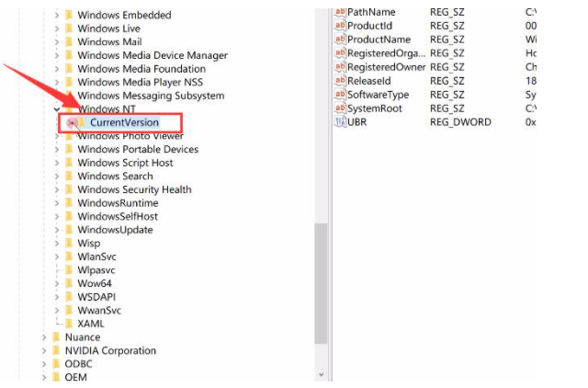Select the PathName value entry
Screen dimensions: 588x388
pyautogui.click(x=371, y=12)
